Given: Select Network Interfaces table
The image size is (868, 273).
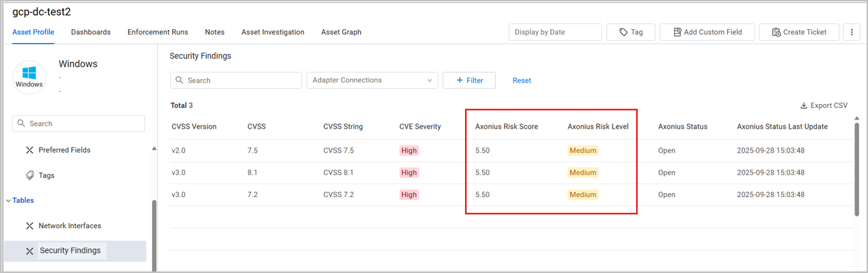Looking at the screenshot, I should tap(70, 226).
